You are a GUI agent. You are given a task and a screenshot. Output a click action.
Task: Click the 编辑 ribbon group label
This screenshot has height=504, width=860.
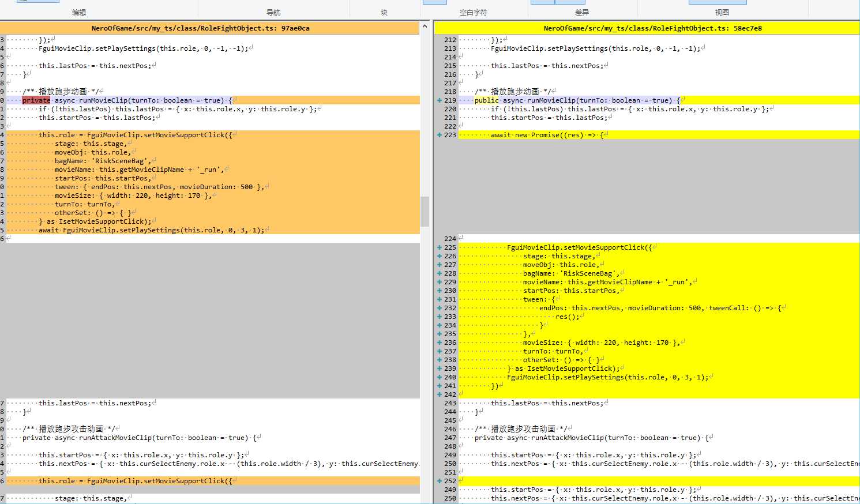coord(79,12)
